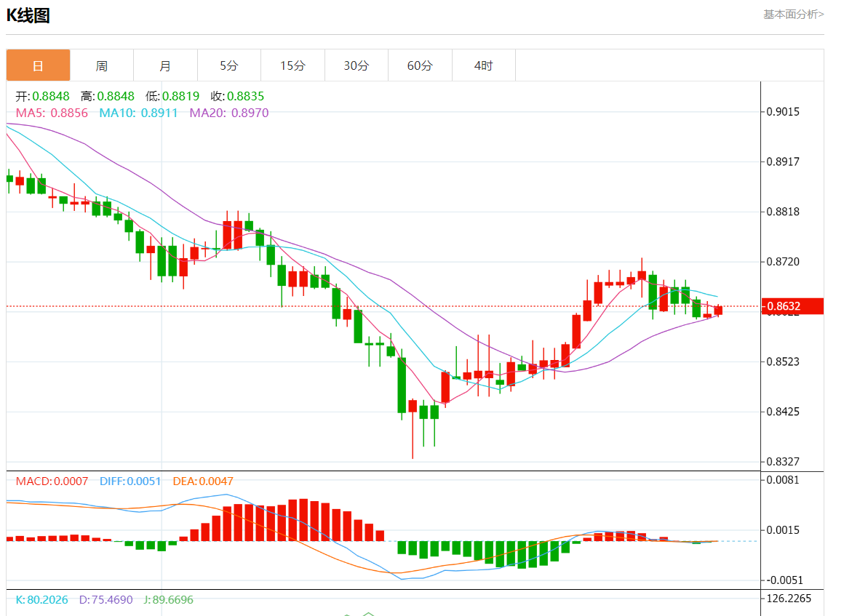This screenshot has height=616, width=844.
Task: Choose the 30分 interval tab
Action: pos(357,65)
